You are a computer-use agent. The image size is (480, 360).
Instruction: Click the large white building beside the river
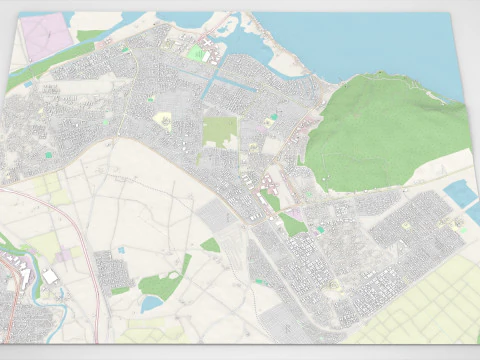click(50, 277)
